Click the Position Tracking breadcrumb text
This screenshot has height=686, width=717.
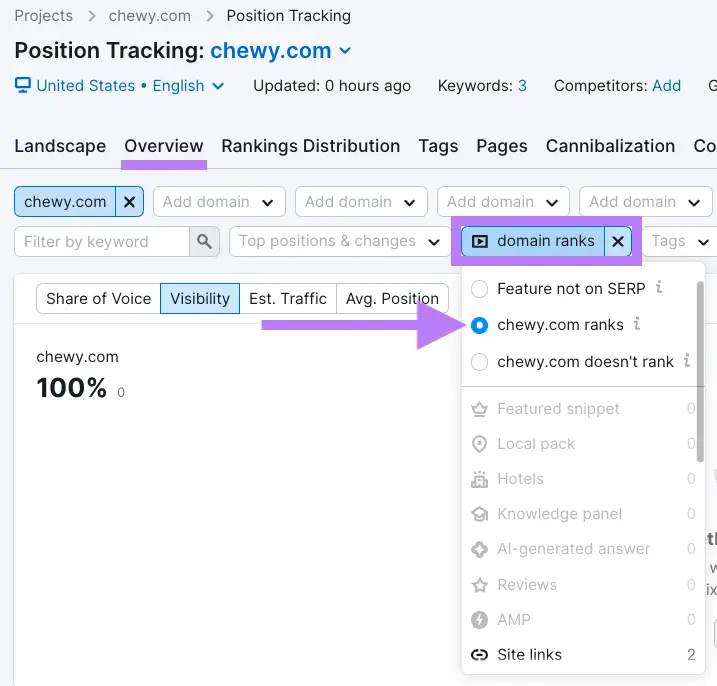(289, 16)
